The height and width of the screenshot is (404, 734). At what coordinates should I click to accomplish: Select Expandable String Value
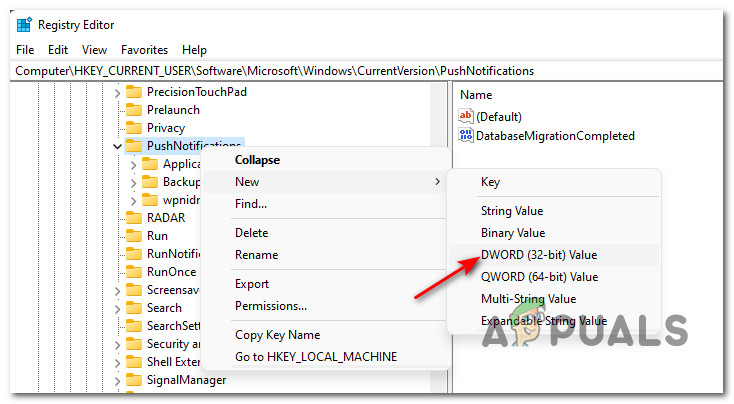(554, 321)
